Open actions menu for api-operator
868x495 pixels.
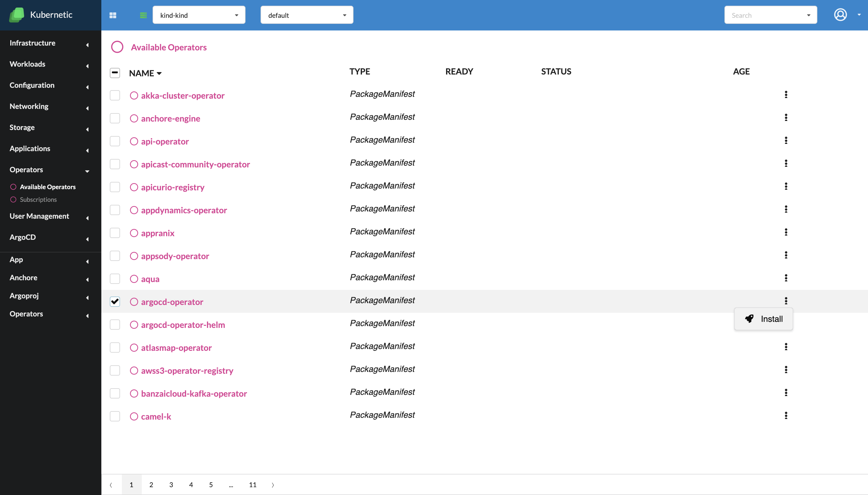coord(786,140)
